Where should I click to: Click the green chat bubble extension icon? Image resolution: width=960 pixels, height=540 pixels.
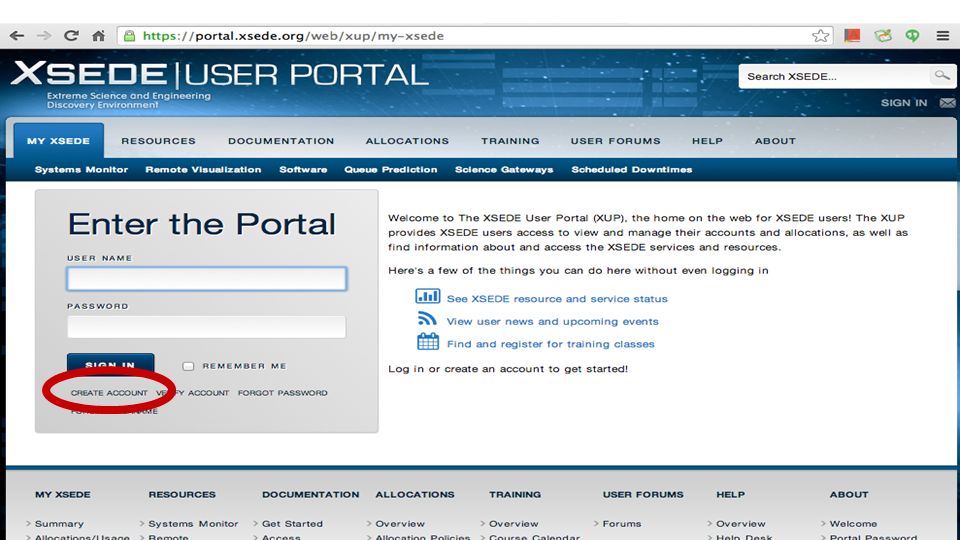[912, 36]
